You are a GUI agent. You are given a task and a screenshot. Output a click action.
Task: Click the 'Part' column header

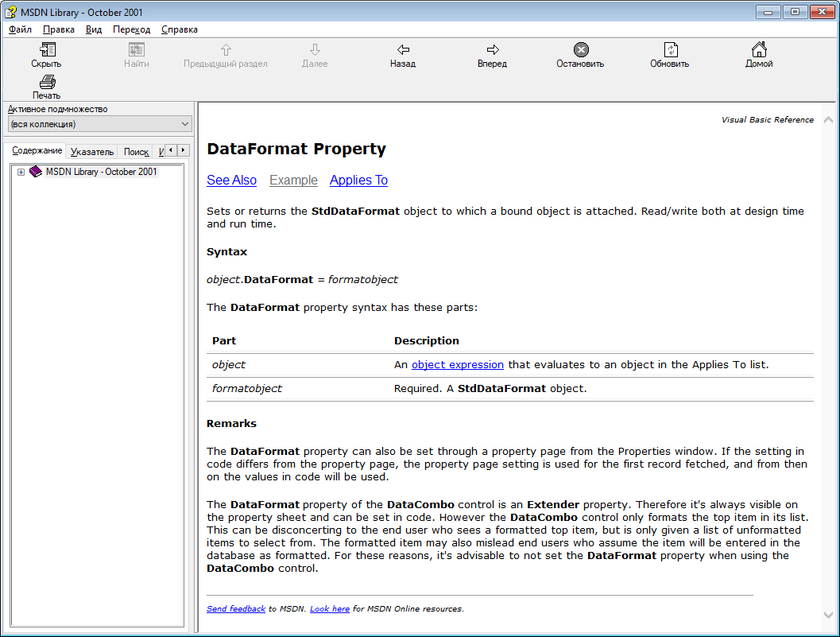point(224,341)
